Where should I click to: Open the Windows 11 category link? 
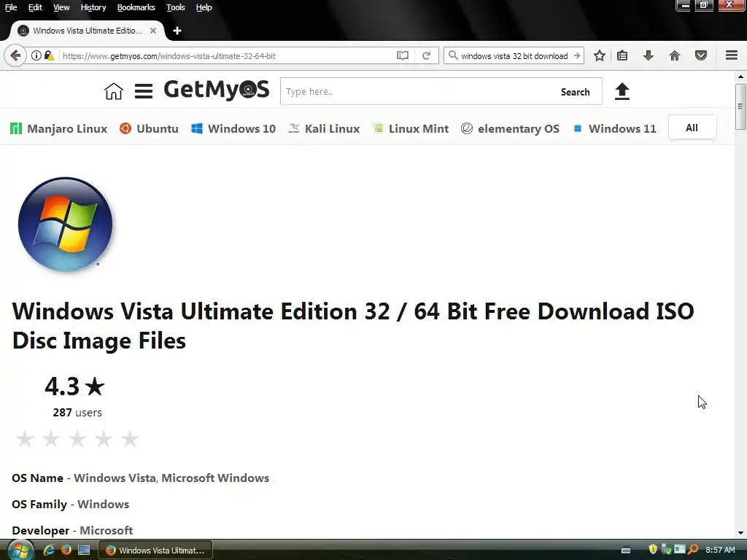tap(614, 128)
